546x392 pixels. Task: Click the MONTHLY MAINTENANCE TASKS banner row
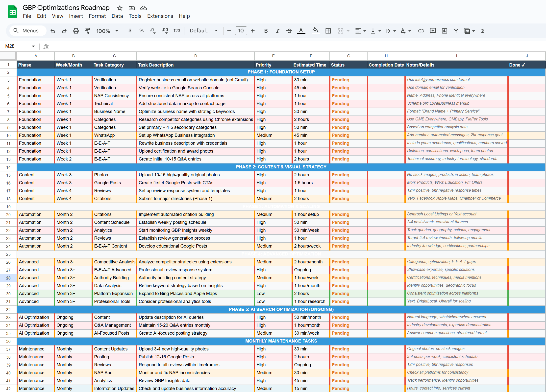281,341
